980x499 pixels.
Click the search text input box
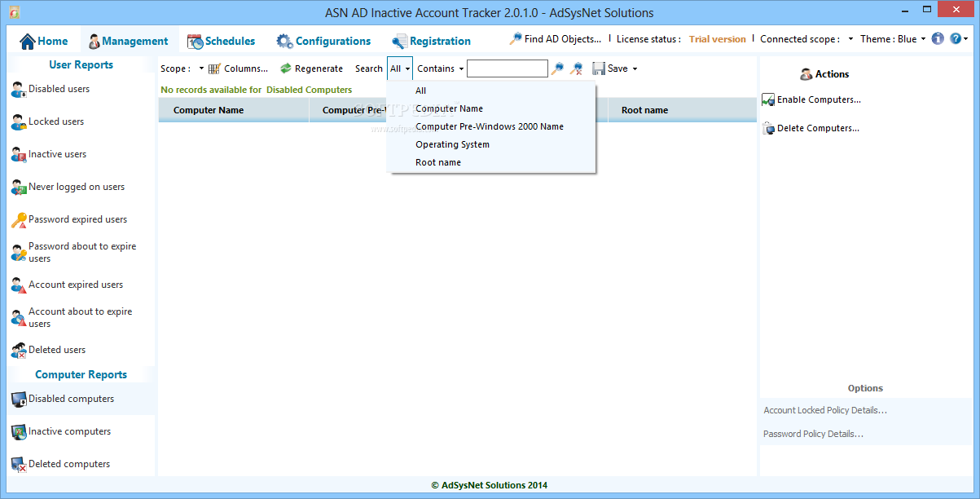click(508, 68)
